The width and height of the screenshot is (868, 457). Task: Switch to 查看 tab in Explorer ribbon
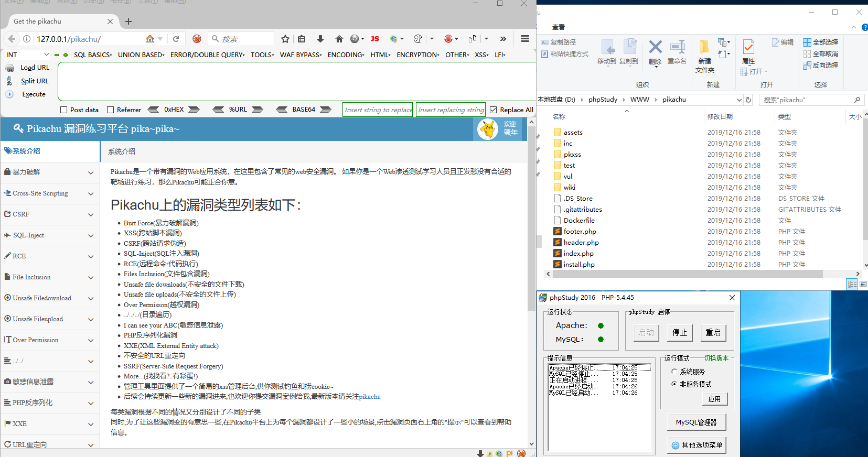pos(559,27)
